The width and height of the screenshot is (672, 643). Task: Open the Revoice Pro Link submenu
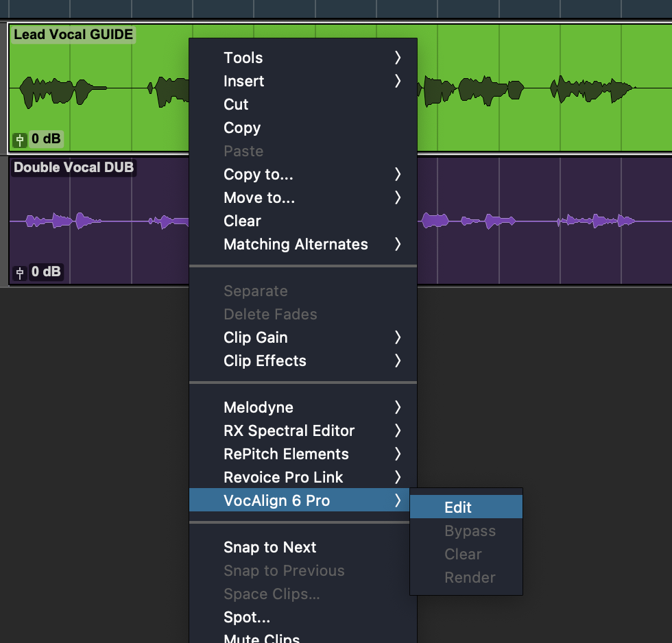(283, 477)
